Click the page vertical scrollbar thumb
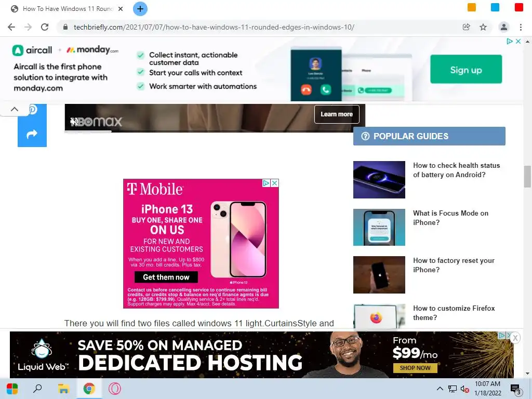Viewport: 532px width, 399px height. [527, 177]
